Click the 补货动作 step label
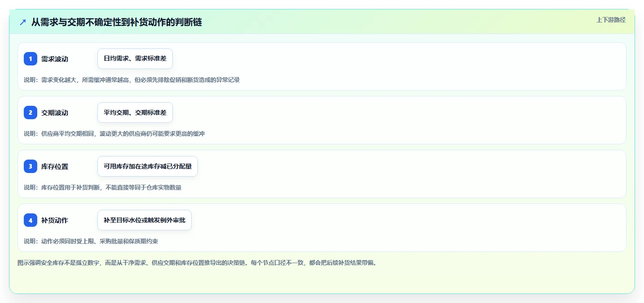 (x=55, y=220)
